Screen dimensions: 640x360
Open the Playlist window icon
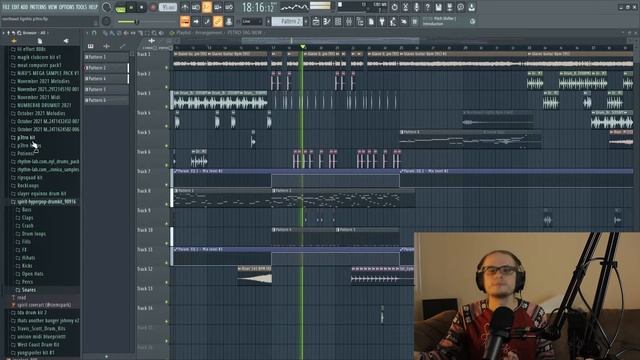coord(316,22)
